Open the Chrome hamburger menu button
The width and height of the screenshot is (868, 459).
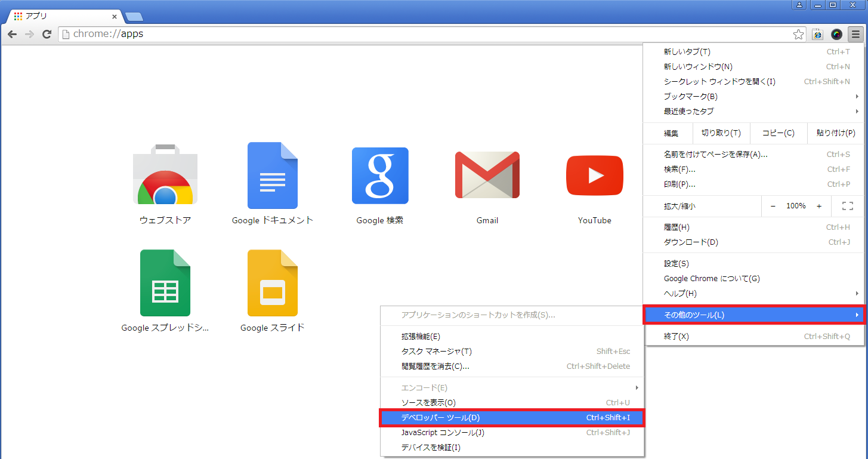(856, 34)
